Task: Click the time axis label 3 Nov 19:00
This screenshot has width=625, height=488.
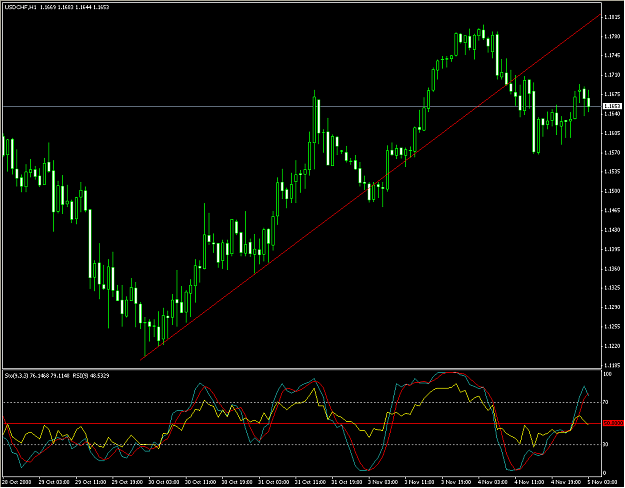Action: click(456, 482)
